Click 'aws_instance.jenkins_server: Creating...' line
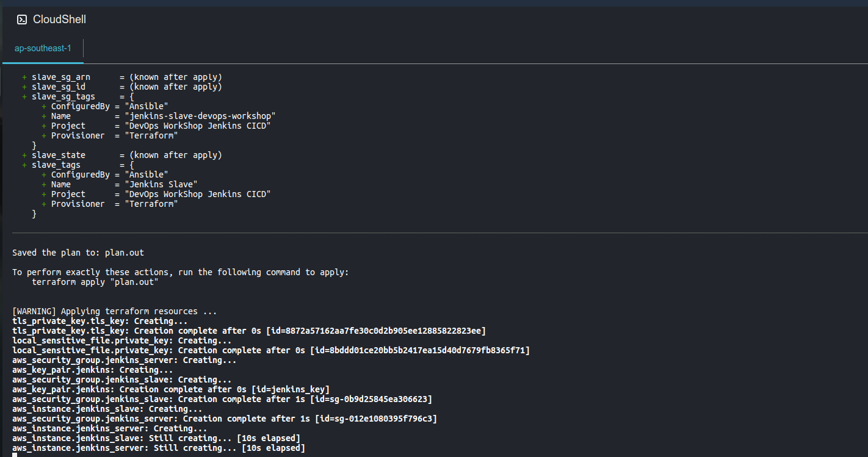The image size is (868, 457). click(x=110, y=428)
